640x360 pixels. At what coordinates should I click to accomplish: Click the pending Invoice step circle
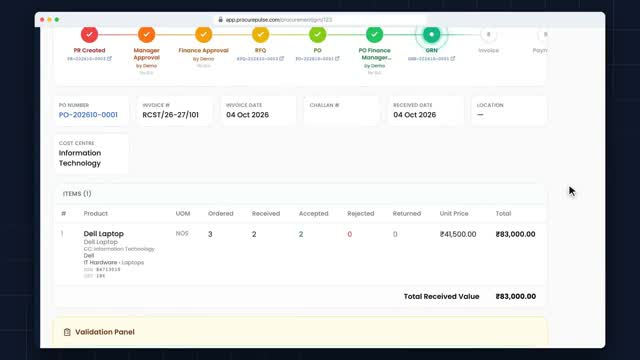pyautogui.click(x=488, y=35)
